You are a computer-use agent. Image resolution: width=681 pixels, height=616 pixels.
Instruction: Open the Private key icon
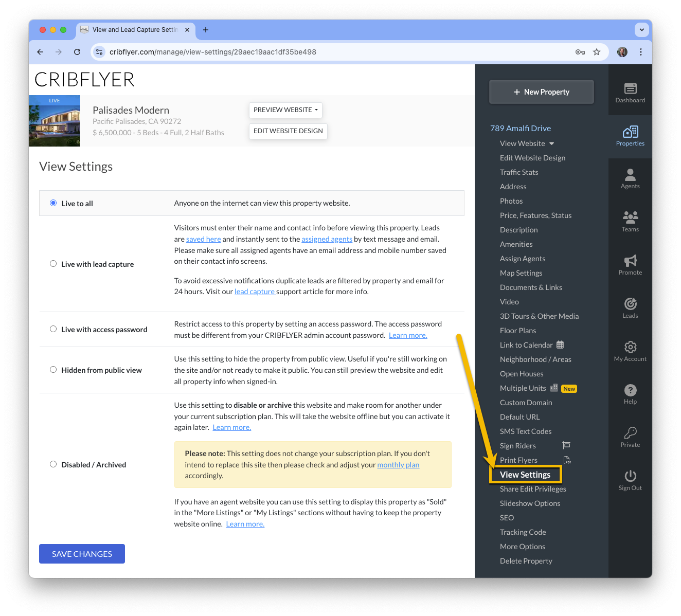pyautogui.click(x=630, y=433)
